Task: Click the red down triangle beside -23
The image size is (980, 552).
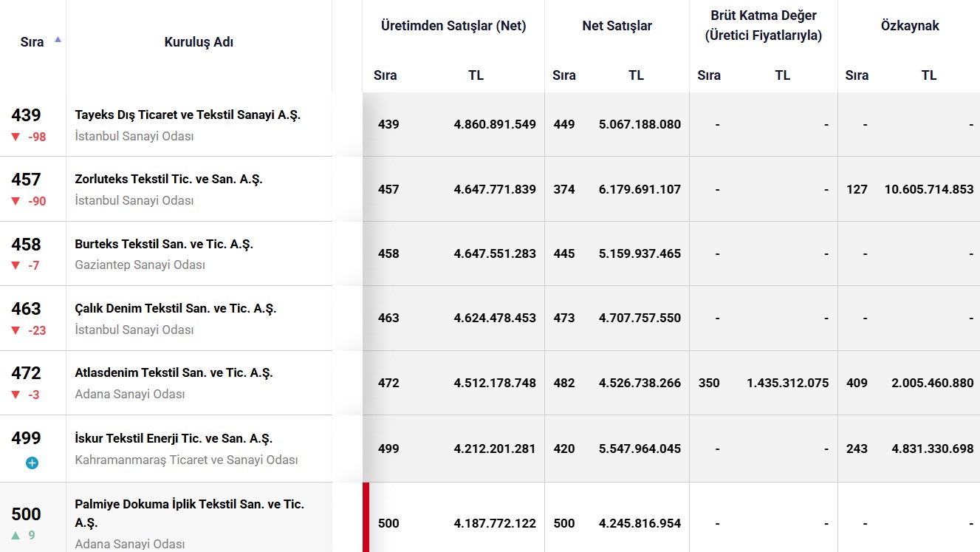Action: [x=16, y=330]
